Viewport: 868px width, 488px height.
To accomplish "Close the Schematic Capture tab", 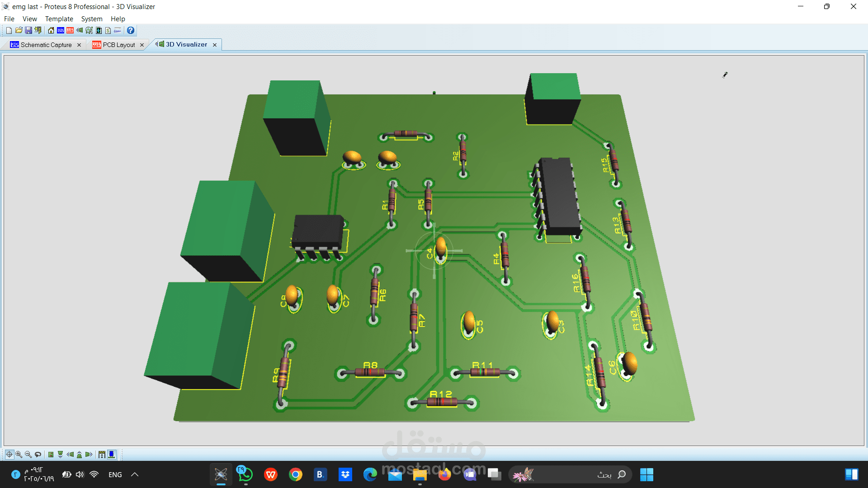I will (79, 45).
